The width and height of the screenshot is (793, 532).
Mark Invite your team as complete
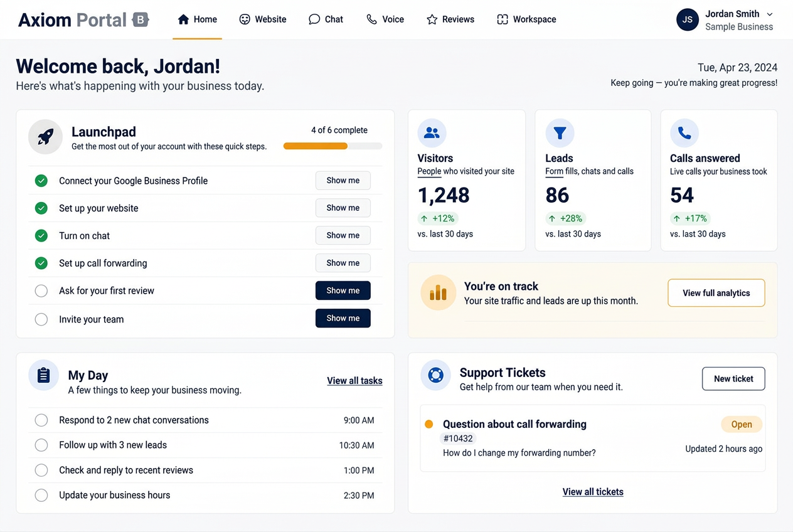[41, 319]
